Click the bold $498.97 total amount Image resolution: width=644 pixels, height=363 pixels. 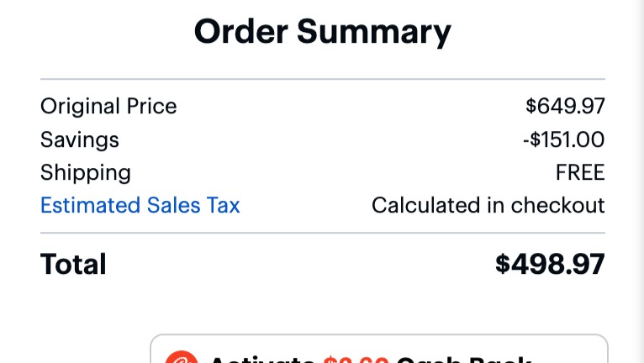point(550,264)
